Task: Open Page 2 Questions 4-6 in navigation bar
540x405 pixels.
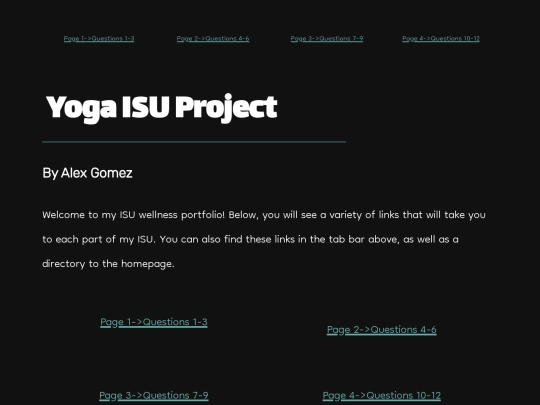Action: (x=213, y=39)
